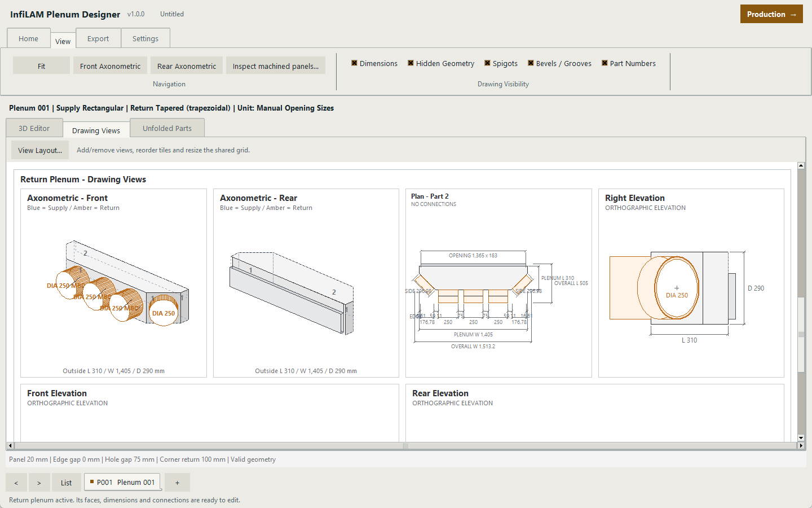Click the Production button
Viewport: 812px width, 508px height.
pyautogui.click(x=771, y=14)
